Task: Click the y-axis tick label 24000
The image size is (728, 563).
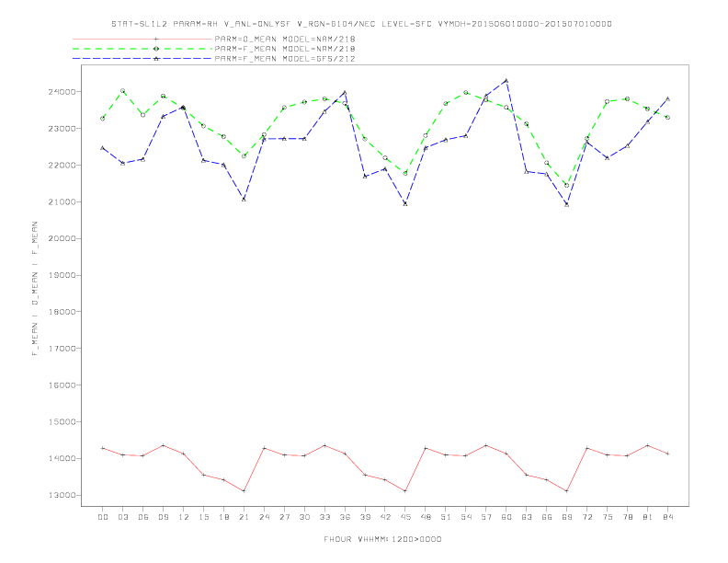Action: (x=62, y=92)
